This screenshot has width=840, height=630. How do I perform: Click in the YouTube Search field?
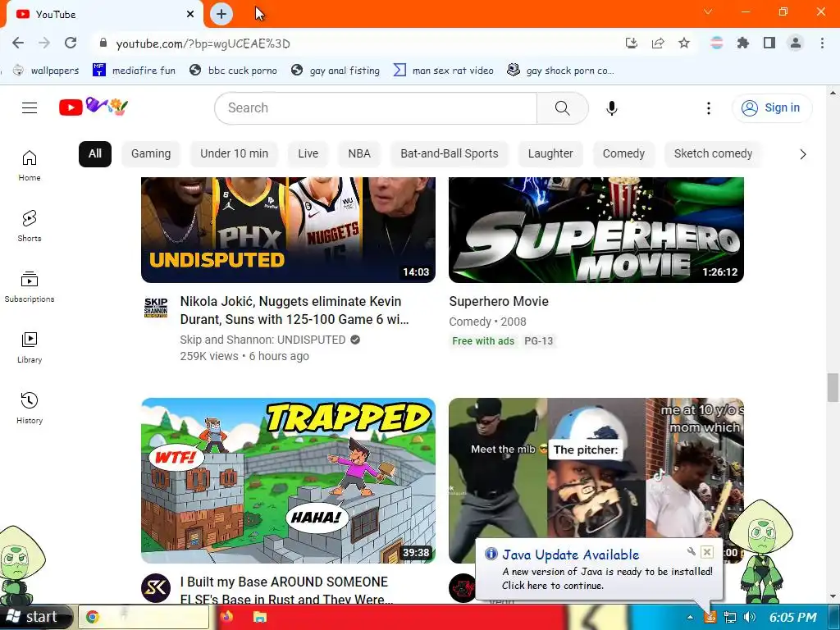[376, 107]
